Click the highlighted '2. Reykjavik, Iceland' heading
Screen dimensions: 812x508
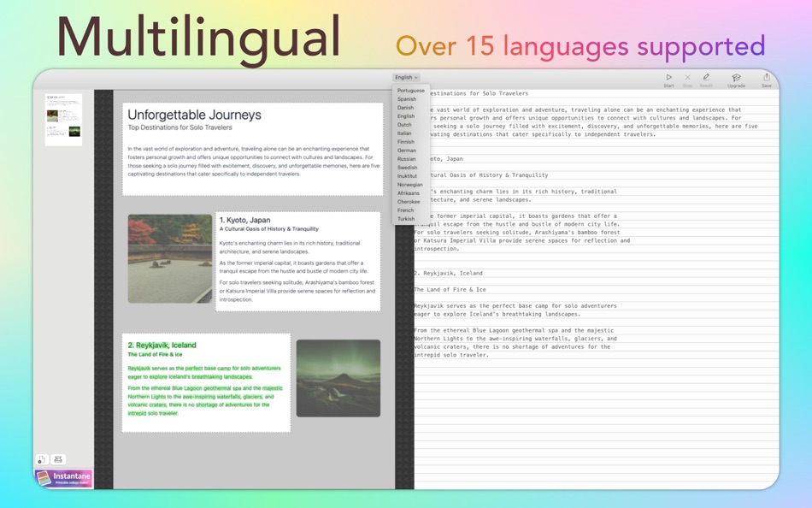tap(162, 346)
